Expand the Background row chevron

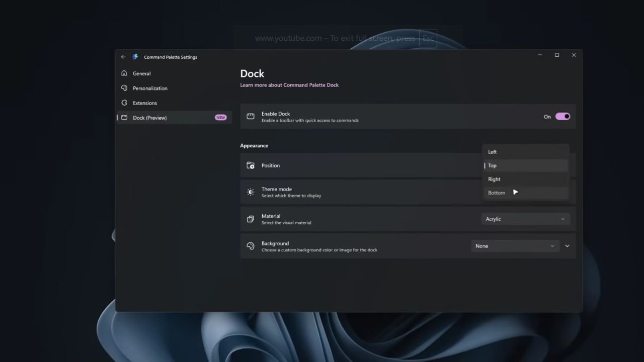click(x=567, y=245)
